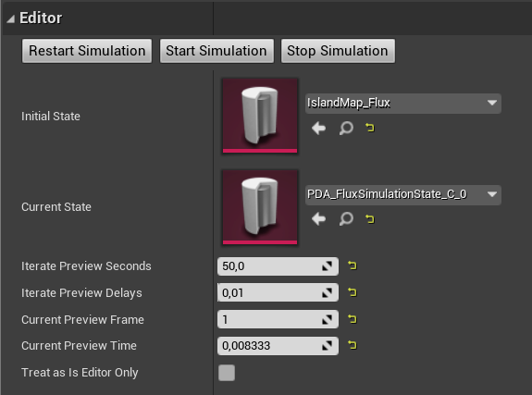Use selected asset arrow for Current State
This screenshot has height=395, width=532.
point(318,219)
